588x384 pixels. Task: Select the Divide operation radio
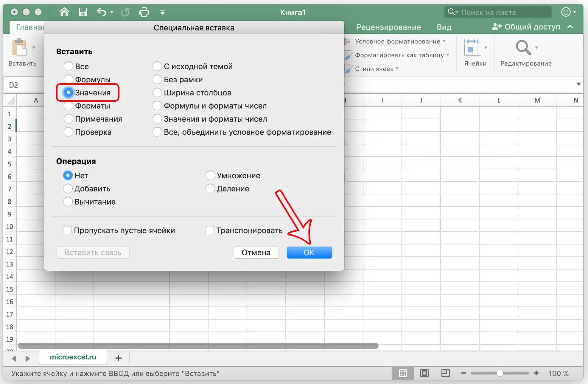(x=210, y=188)
